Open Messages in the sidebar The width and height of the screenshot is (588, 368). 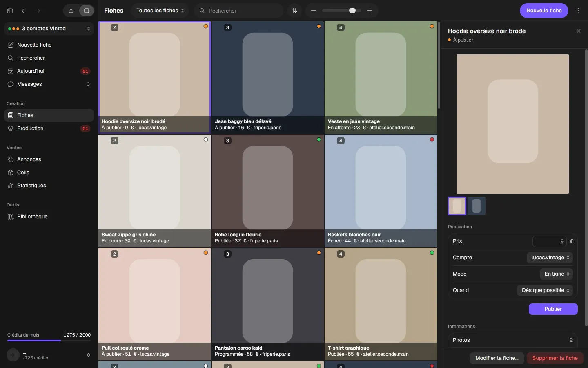pyautogui.click(x=49, y=84)
